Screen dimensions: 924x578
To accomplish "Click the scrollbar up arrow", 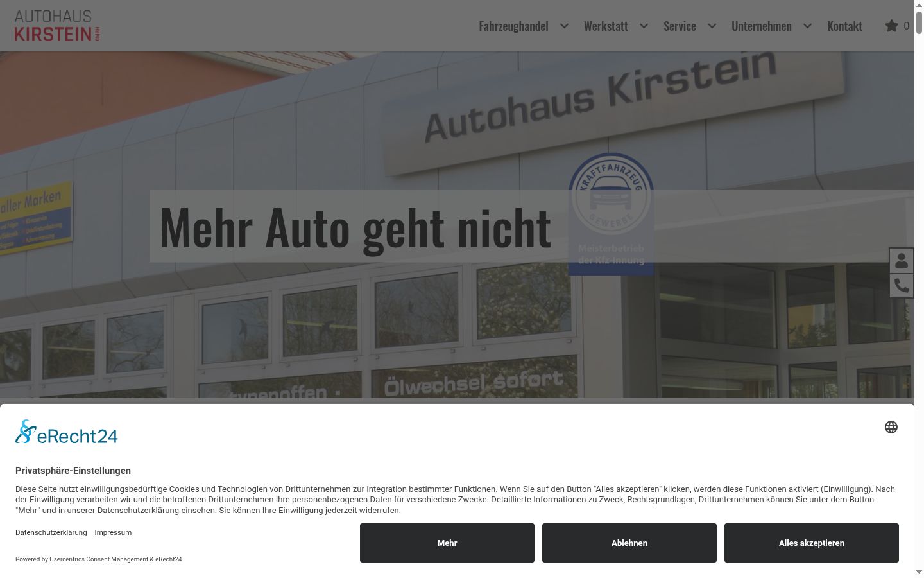I will coord(919,4).
